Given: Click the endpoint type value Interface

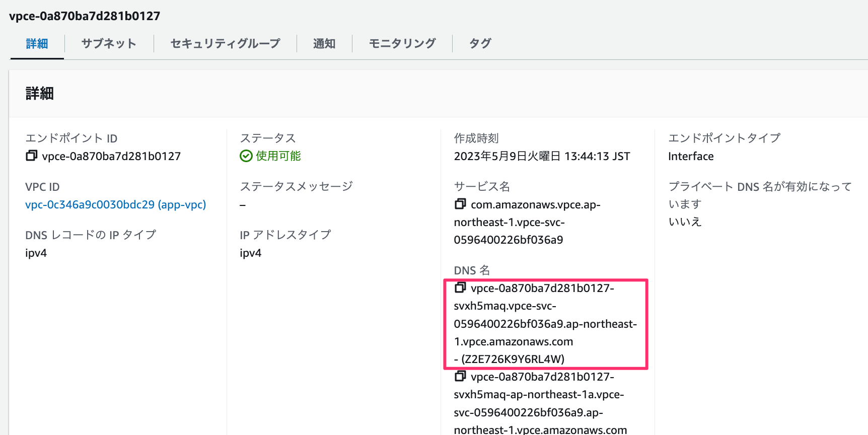Looking at the screenshot, I should (691, 156).
